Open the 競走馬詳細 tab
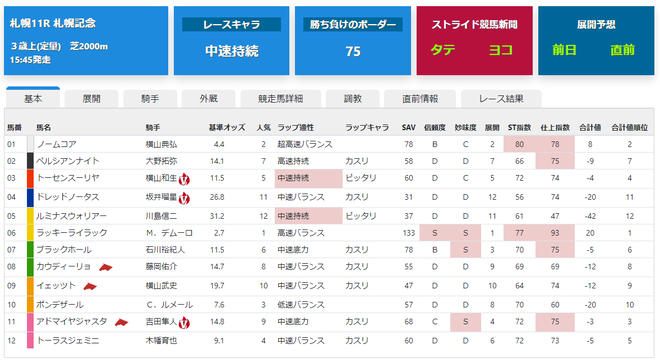 tap(280, 99)
